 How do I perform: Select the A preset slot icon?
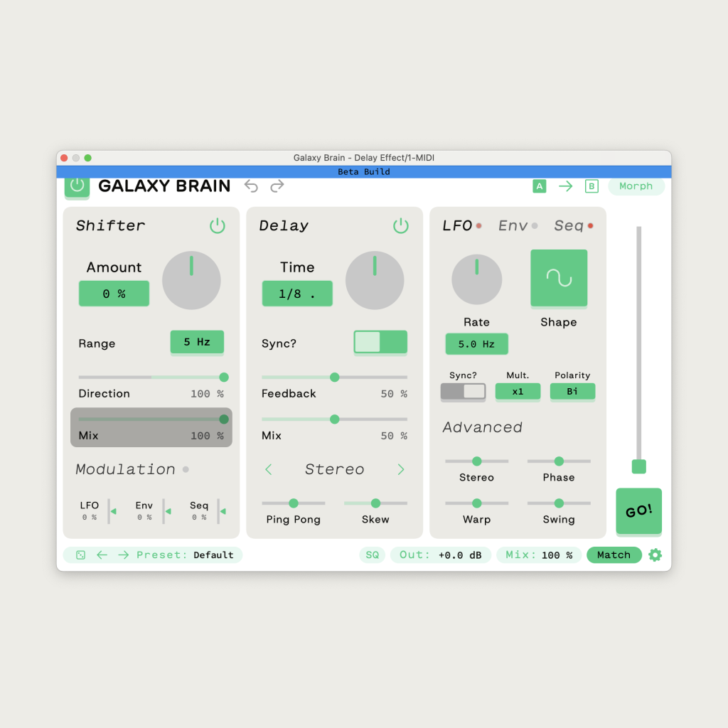540,186
